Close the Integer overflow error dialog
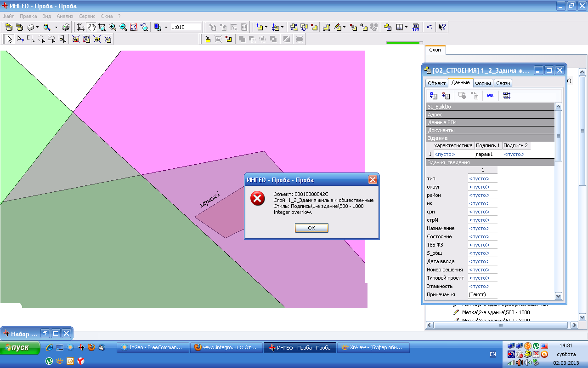 pos(373,180)
